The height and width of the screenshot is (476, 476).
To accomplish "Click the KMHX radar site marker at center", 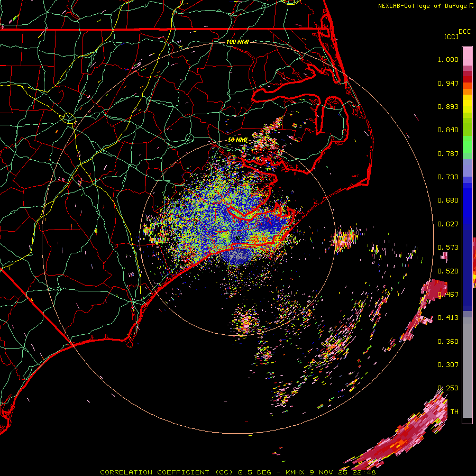I will 237,239.
